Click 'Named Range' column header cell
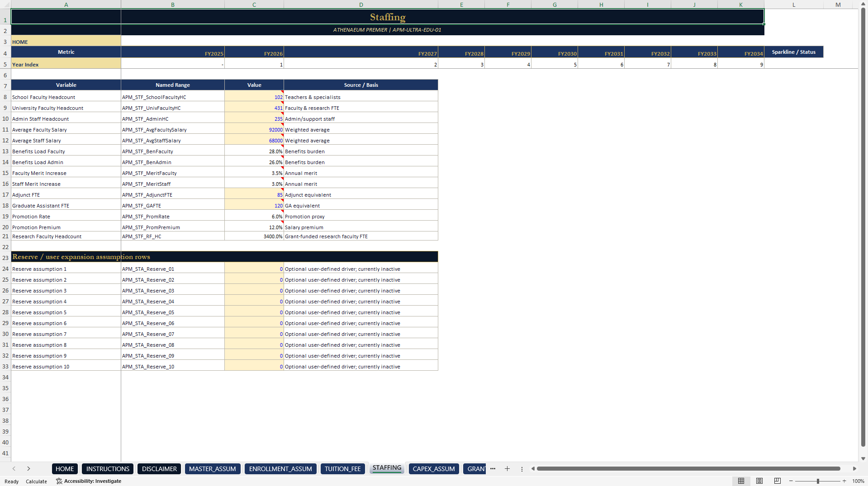Viewport: 868px width, 486px height. click(x=173, y=85)
